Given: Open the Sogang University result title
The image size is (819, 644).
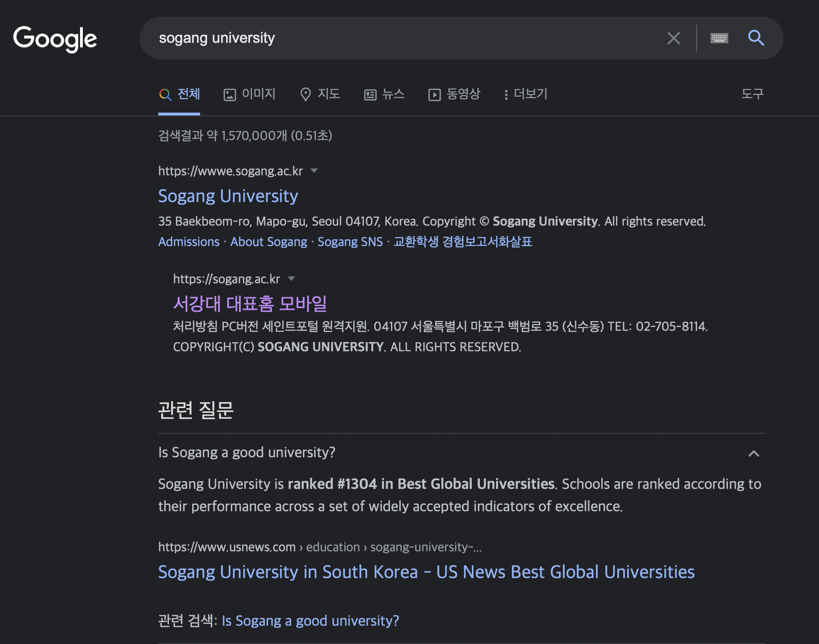Looking at the screenshot, I should 228,196.
